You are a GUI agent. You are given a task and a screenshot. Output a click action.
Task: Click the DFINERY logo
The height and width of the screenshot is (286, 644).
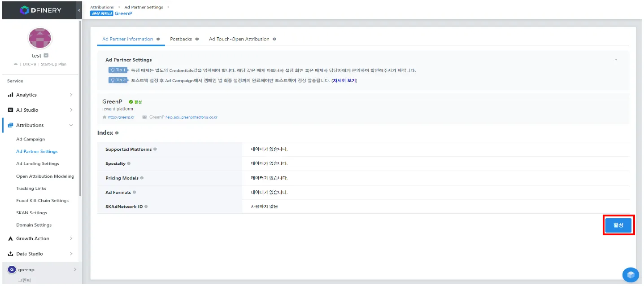point(40,10)
